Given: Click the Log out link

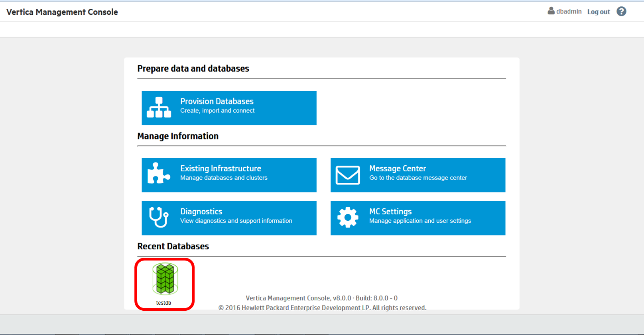Looking at the screenshot, I should (x=599, y=12).
